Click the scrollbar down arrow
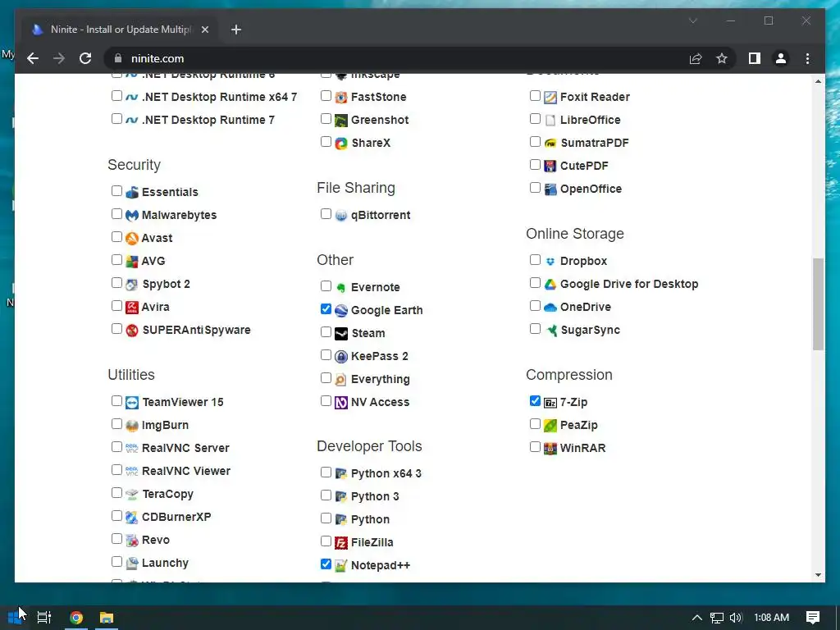 coord(818,575)
